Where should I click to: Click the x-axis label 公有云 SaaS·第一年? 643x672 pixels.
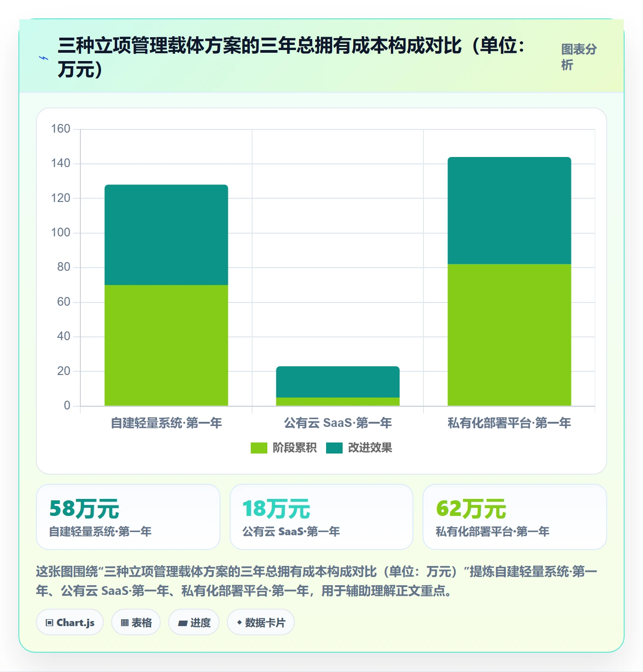tap(338, 423)
